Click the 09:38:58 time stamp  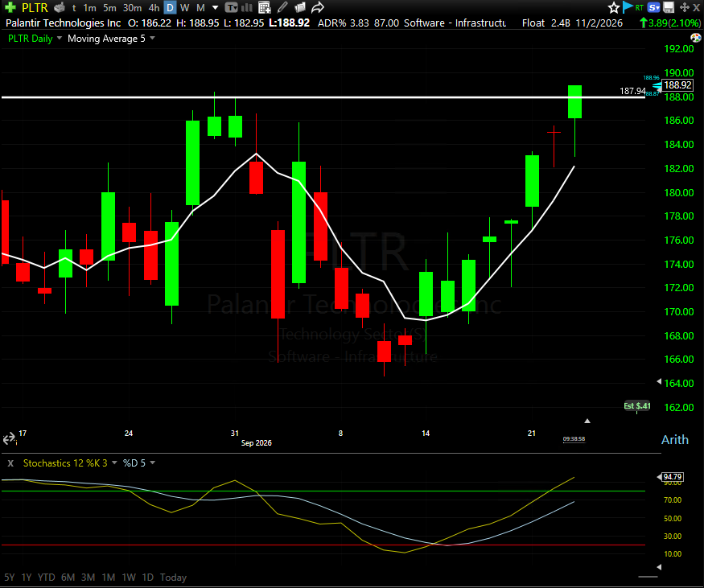click(x=574, y=439)
